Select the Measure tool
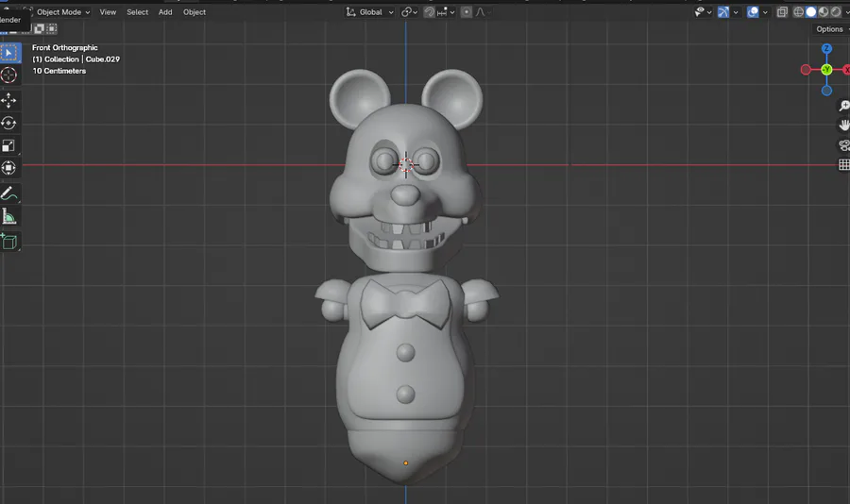This screenshot has height=504, width=850. [x=8, y=216]
